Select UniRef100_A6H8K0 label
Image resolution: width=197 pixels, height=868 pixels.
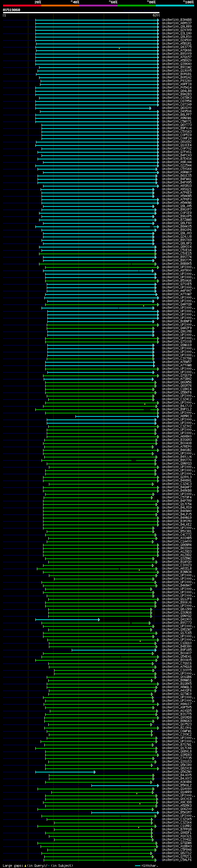pos(177,436)
